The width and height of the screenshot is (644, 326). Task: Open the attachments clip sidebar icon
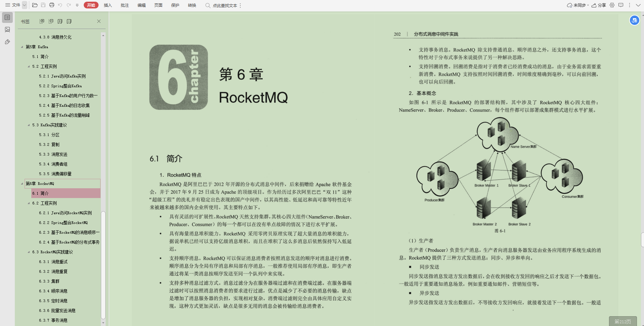point(7,42)
